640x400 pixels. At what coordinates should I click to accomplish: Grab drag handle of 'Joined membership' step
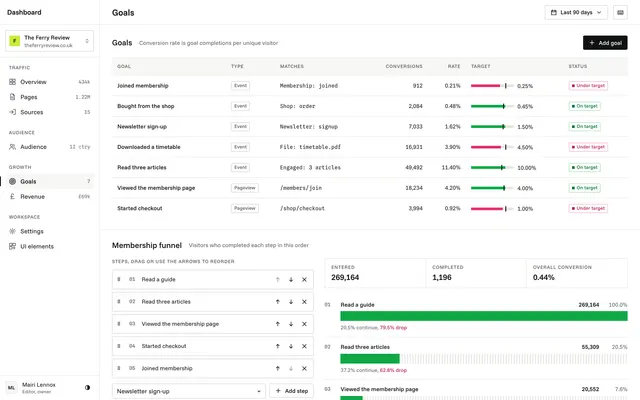coord(119,368)
